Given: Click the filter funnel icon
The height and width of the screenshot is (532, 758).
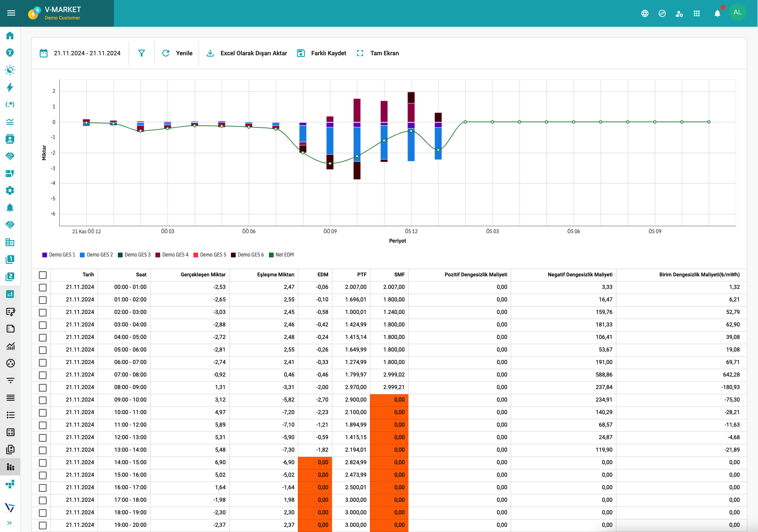Looking at the screenshot, I should point(141,53).
